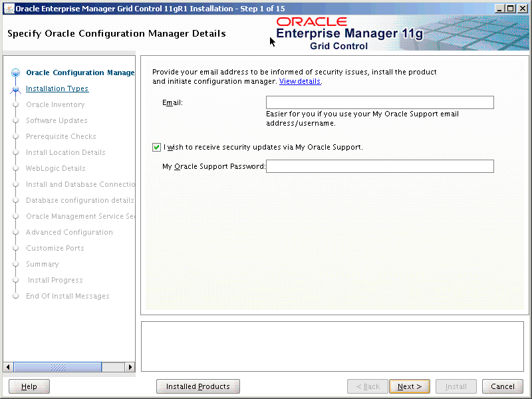Click the 'My Oracle Support Password:' label

point(213,166)
